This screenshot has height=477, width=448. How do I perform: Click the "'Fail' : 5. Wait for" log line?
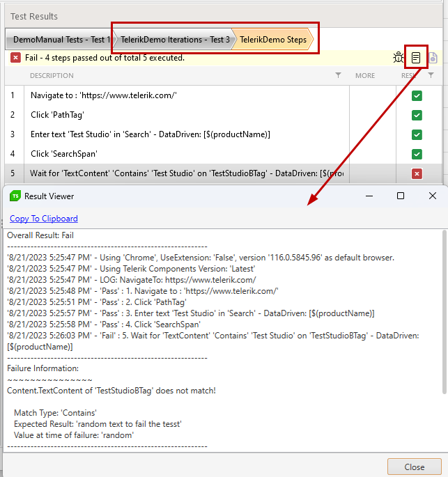pos(213,341)
